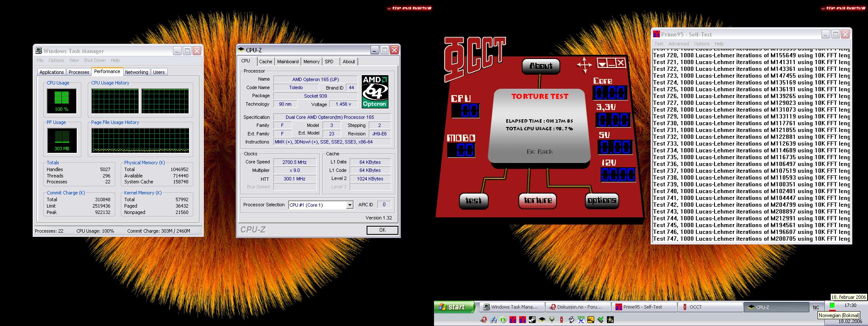Click the torture button in OCCT
The height and width of the screenshot is (326, 868).
pos(537,200)
